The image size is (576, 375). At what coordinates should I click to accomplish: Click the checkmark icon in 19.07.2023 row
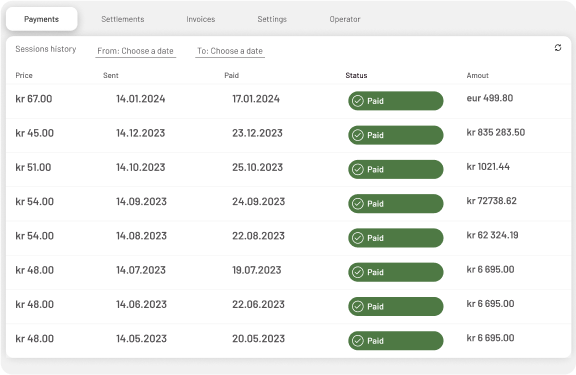[357, 272]
